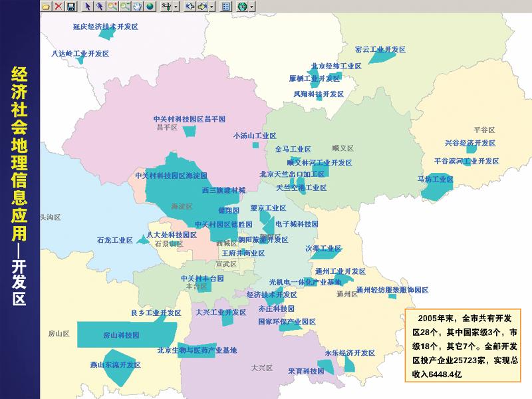This screenshot has height=399, width=532.
Task: Click the full extent globe icon
Action: point(150,6)
